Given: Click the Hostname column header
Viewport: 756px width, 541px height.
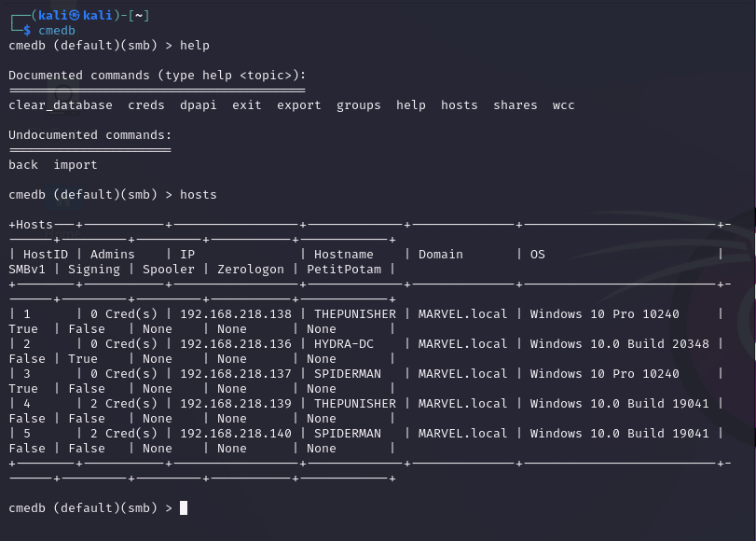Looking at the screenshot, I should (x=343, y=255).
